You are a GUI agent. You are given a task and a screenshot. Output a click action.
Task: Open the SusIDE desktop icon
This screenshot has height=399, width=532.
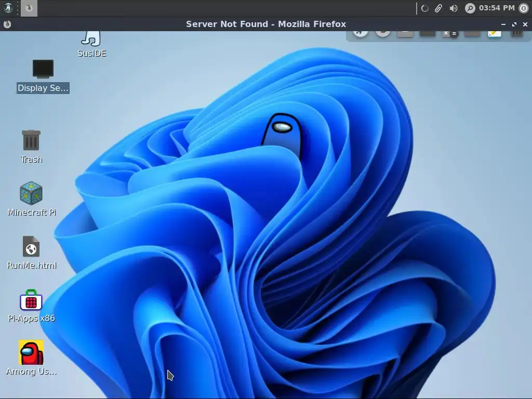(91, 45)
